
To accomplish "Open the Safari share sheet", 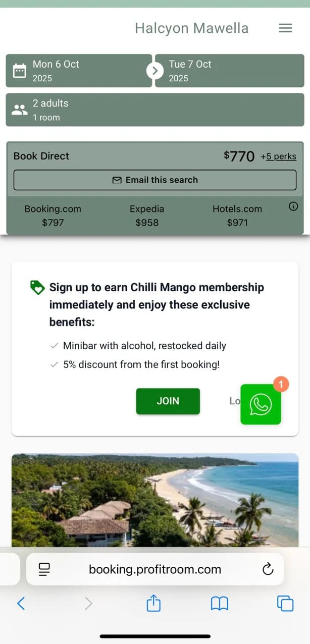I will (x=153, y=603).
